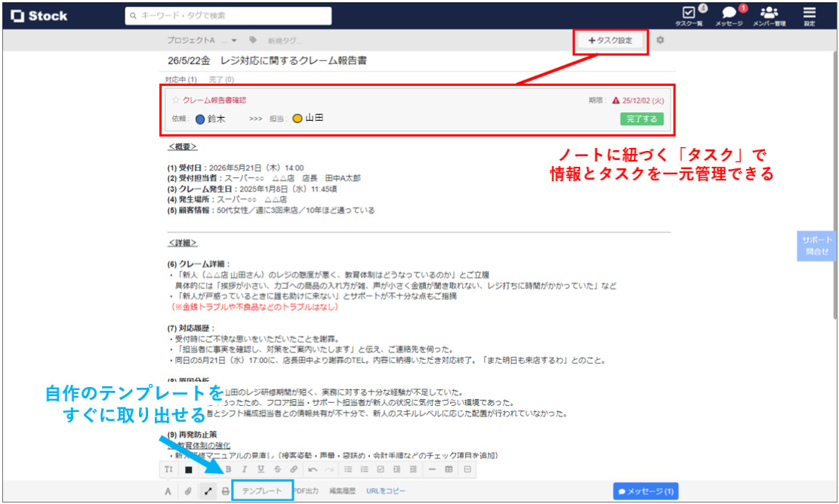The width and height of the screenshot is (839, 504).
Task: Open the text size selector
Action: pyautogui.click(x=168, y=469)
